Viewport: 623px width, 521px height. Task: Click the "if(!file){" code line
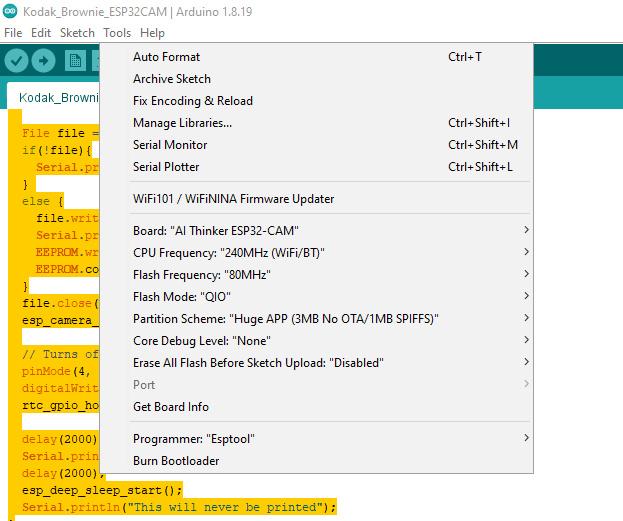pos(57,150)
